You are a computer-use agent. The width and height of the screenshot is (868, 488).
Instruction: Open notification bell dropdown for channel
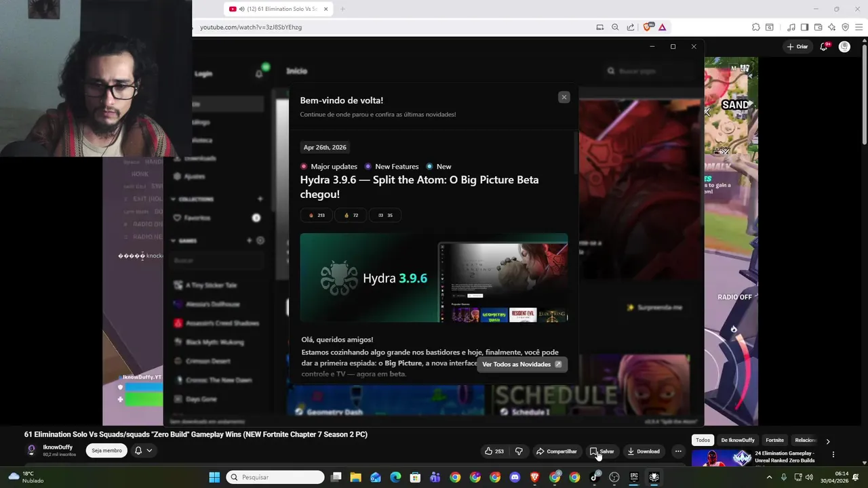(143, 451)
